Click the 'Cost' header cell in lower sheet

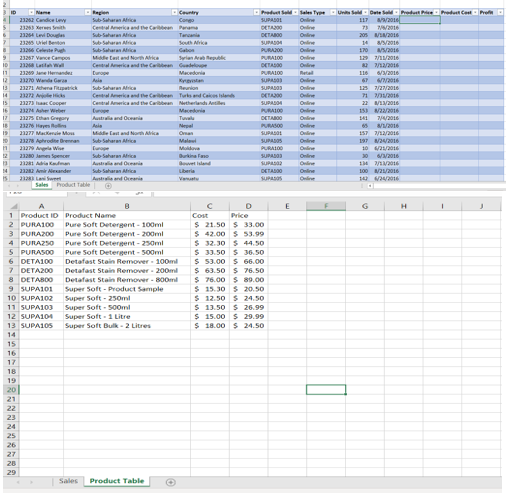click(209, 216)
